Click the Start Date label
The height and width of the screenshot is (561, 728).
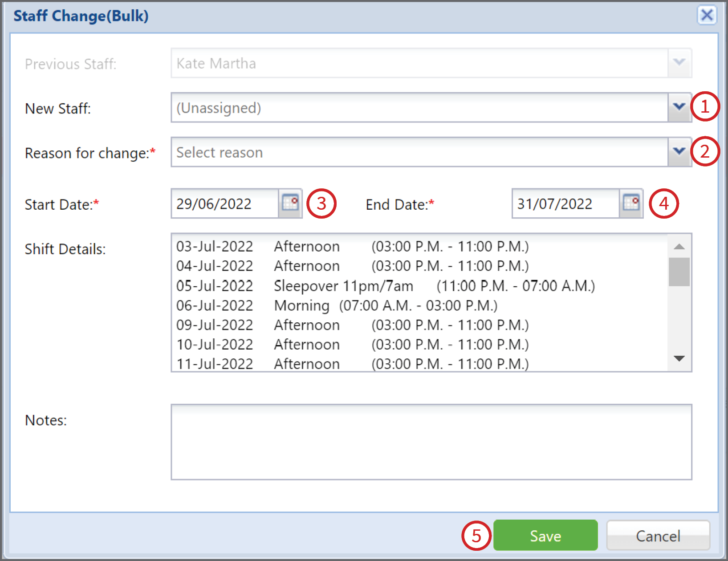point(62,204)
